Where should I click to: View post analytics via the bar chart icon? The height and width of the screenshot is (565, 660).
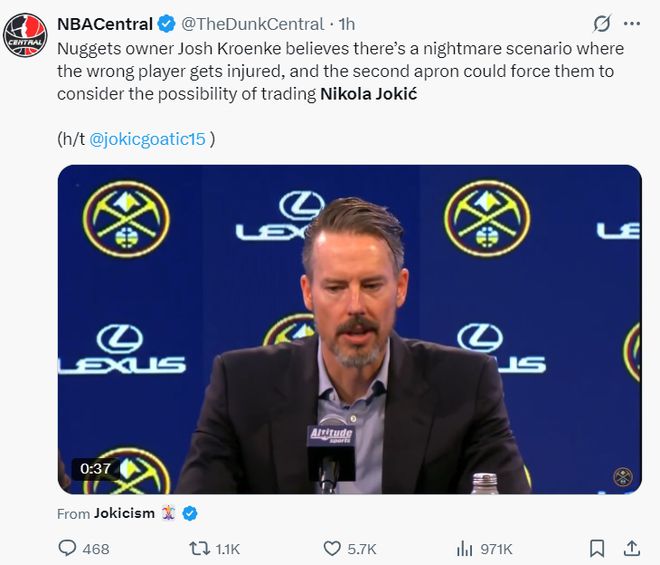click(x=465, y=548)
